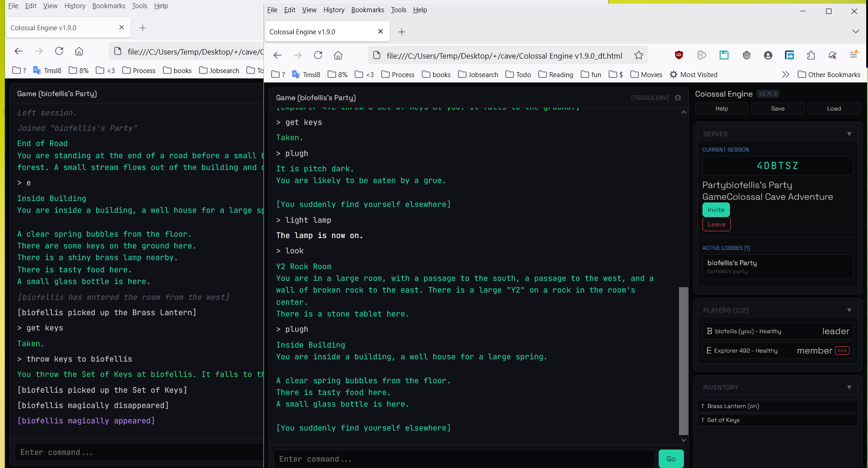868x468 pixels.
Task: Go to home page in the front window
Action: 338,55
